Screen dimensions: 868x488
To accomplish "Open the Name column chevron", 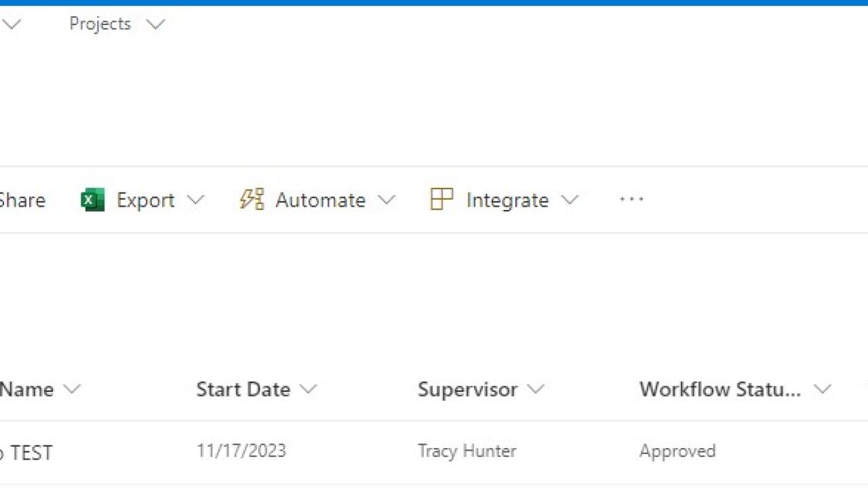I will 71,390.
